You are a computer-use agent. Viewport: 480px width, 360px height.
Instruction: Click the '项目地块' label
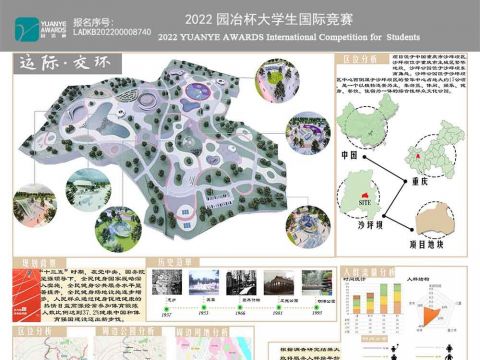[x=426, y=244]
